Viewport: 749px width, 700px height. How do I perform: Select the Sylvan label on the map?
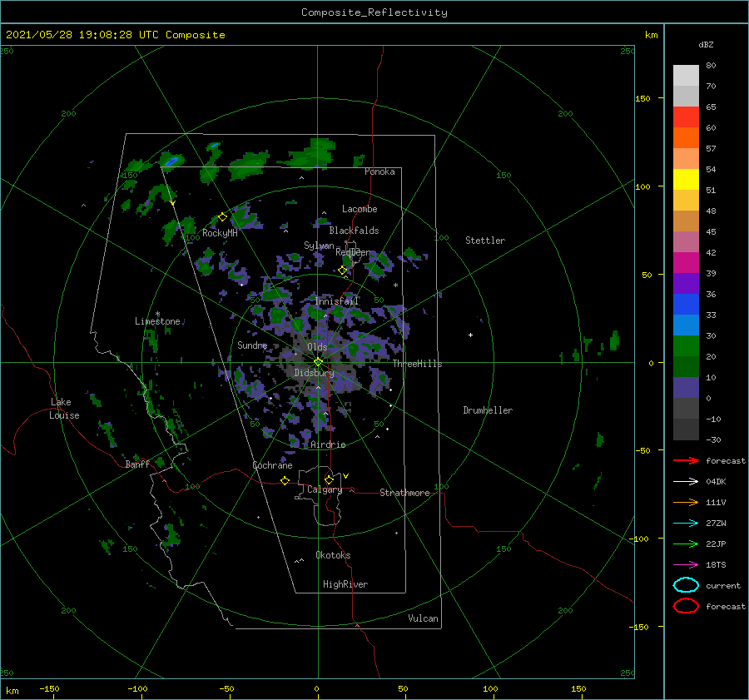click(319, 246)
